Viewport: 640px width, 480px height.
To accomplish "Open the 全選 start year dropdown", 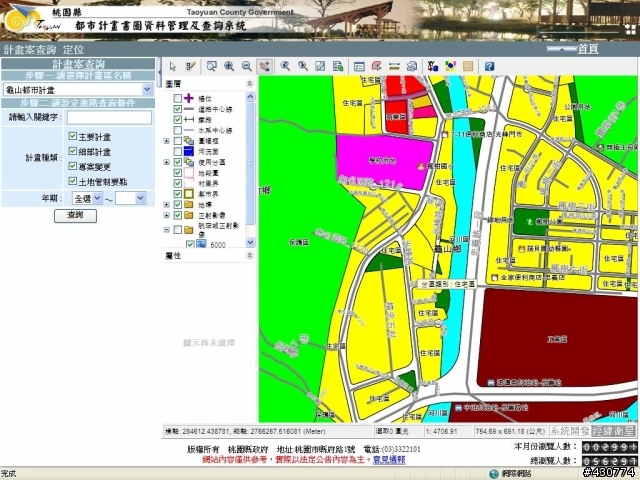I will click(x=98, y=198).
